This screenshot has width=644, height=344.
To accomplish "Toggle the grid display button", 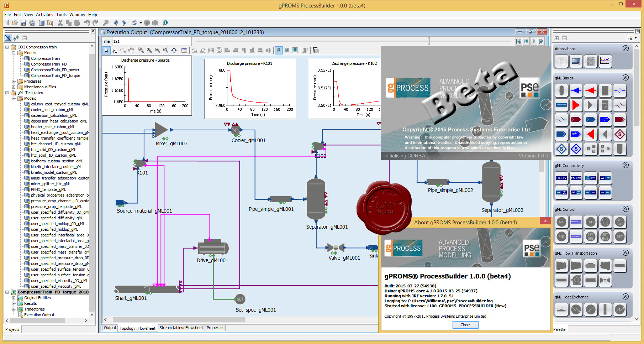I will 295,50.
